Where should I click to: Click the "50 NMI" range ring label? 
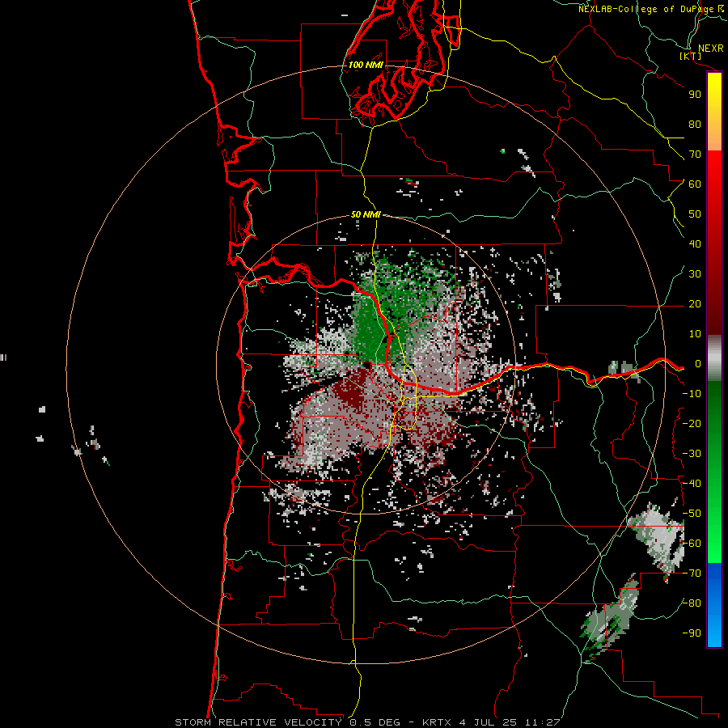coord(366,214)
